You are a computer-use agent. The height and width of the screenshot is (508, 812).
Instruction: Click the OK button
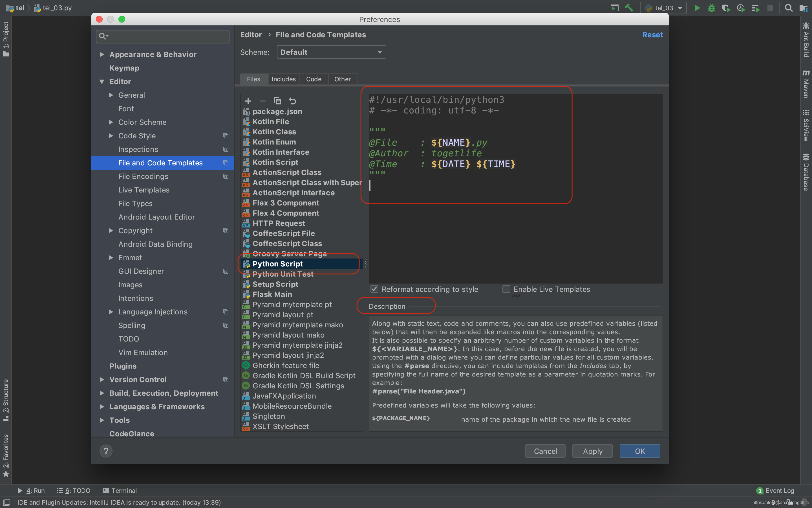point(640,451)
